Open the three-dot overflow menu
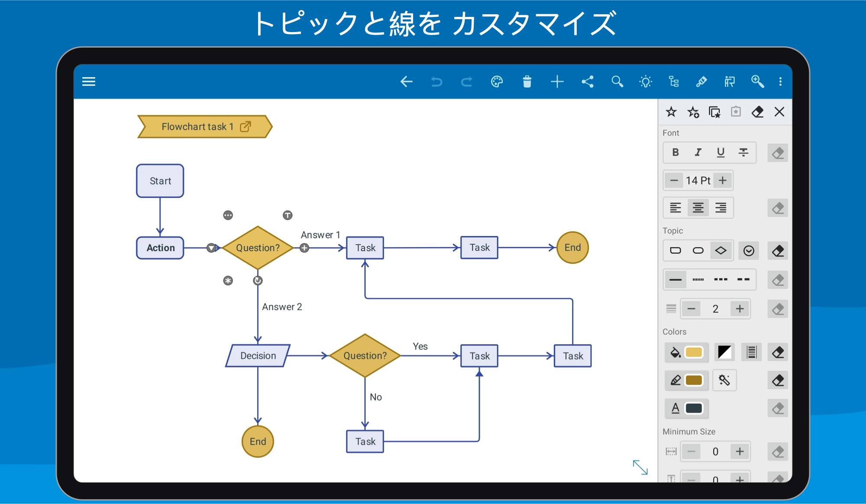This screenshot has width=866, height=504. [x=780, y=81]
